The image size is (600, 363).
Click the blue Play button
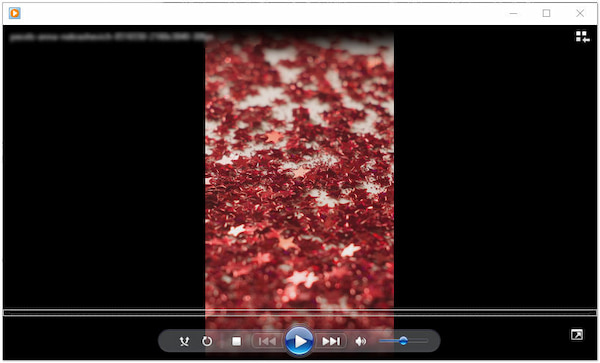pos(299,341)
